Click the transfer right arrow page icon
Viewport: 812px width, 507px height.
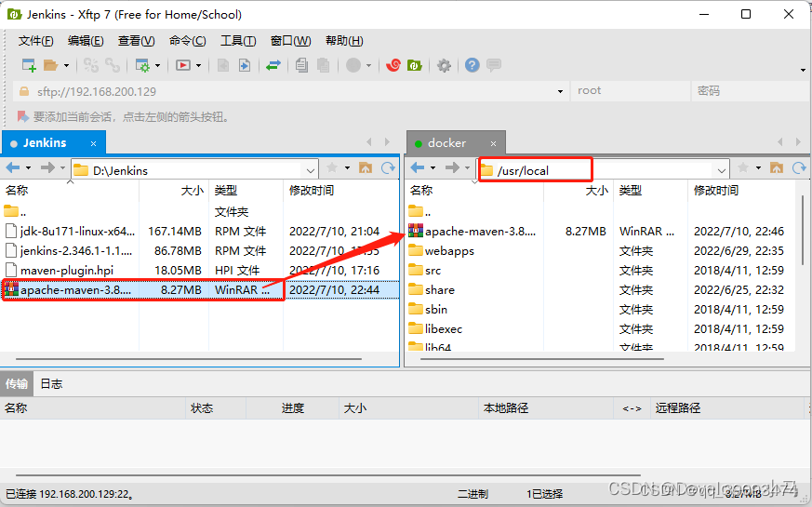point(245,65)
